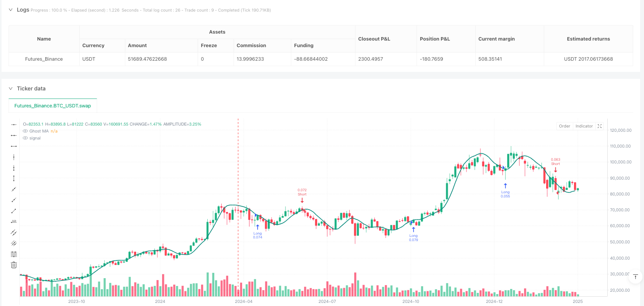
Task: Click the scroll-to-top floating button
Action: click(x=635, y=277)
